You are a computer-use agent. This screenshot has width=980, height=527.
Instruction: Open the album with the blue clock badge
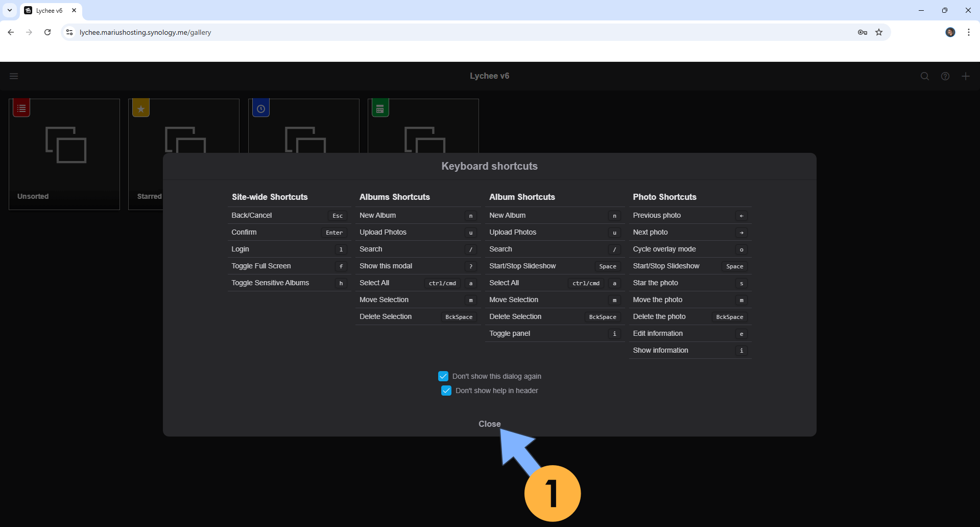304,126
